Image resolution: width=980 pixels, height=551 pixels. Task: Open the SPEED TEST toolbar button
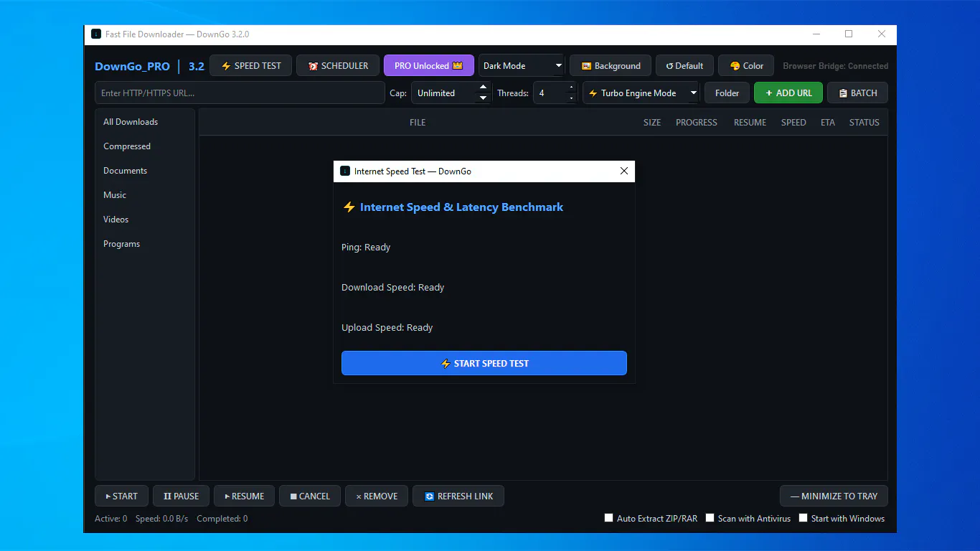point(251,65)
